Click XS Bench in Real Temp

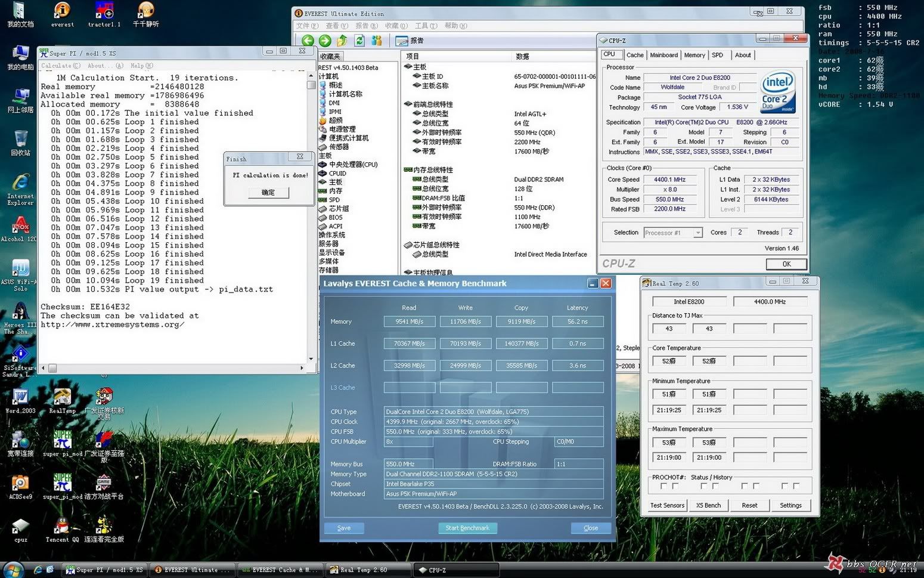(708, 505)
